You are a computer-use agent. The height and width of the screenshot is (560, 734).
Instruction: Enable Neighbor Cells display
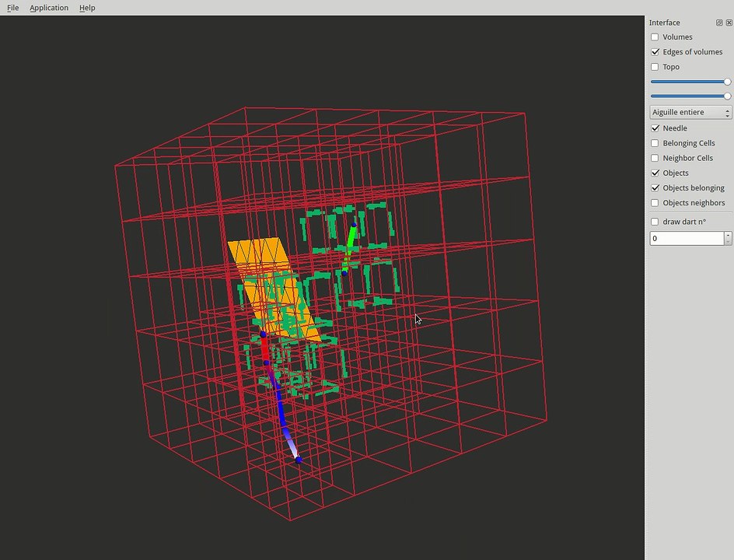click(655, 158)
